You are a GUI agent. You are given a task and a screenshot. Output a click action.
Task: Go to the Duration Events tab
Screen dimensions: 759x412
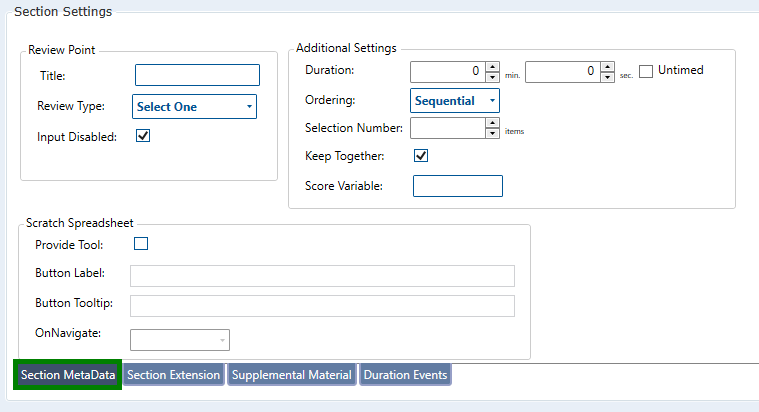(405, 375)
